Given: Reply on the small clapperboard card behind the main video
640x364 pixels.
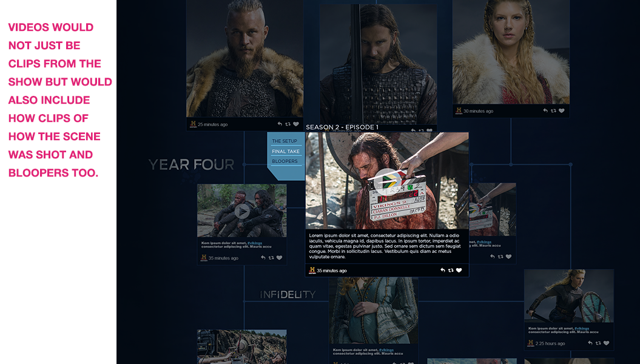Looking at the screenshot, I should tap(492, 256).
